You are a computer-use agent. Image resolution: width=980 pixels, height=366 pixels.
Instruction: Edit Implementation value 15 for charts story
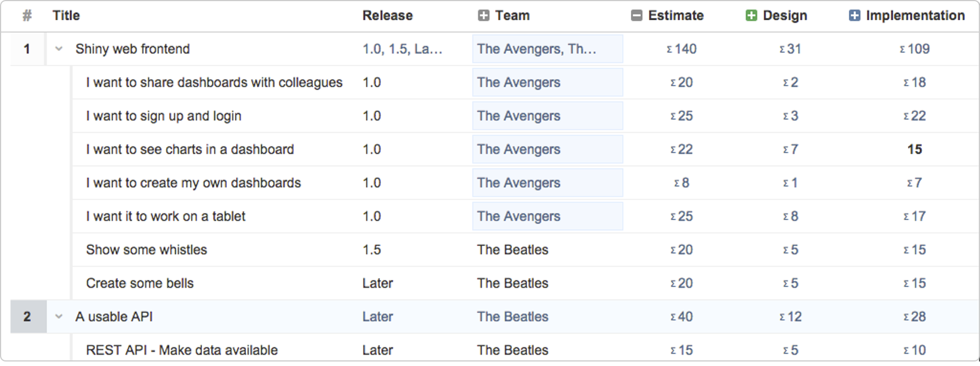tap(915, 149)
